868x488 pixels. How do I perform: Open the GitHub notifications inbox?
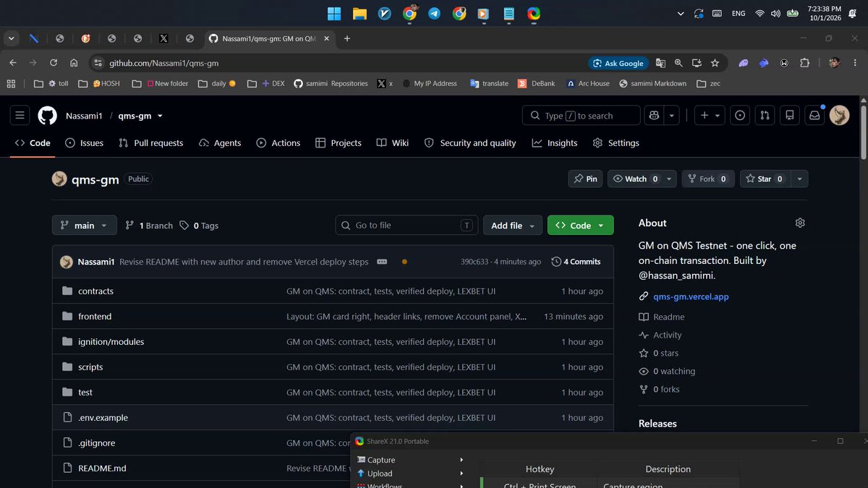(814, 116)
